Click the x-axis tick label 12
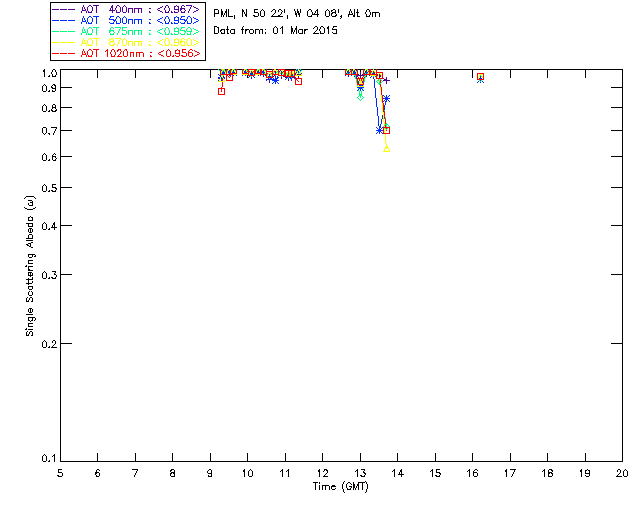The width and height of the screenshot is (640, 512). (322, 473)
